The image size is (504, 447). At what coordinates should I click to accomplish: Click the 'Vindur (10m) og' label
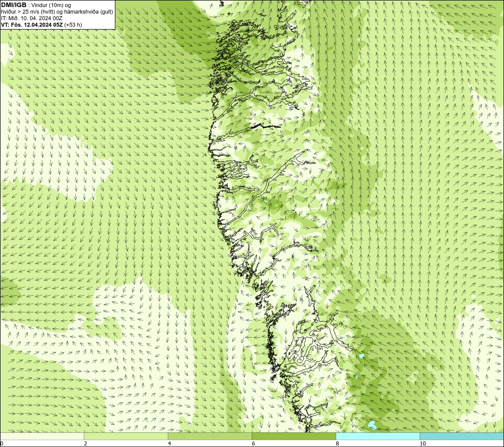(x=51, y=6)
